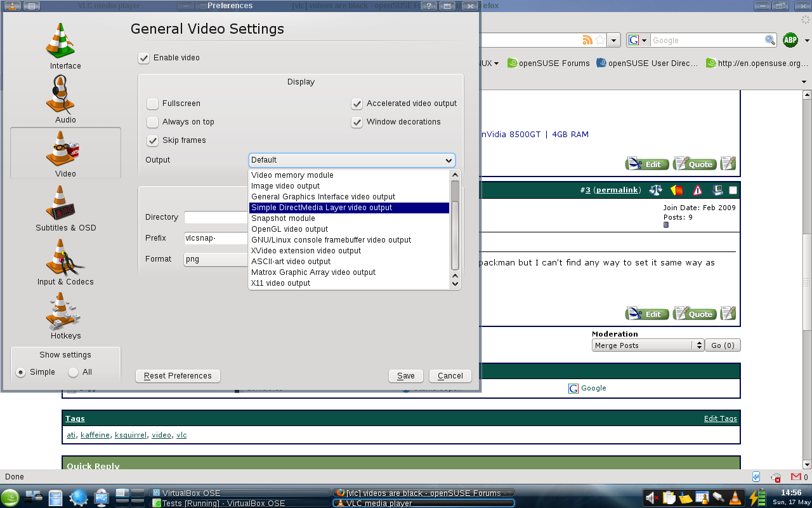Expand the NUX bookmark folder arrow
Image resolution: width=812 pixels, height=508 pixels.
496,63
